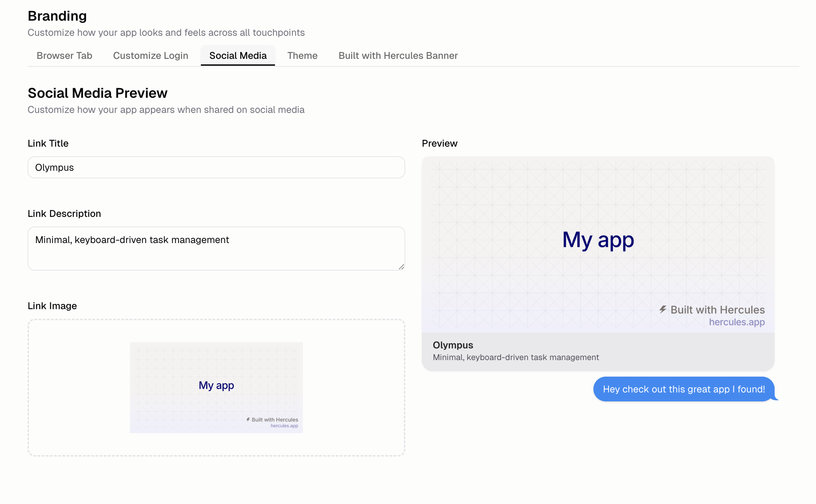Viewport: 816px width, 504px height.
Task: Switch to the Browser Tab tab
Action: pos(64,55)
